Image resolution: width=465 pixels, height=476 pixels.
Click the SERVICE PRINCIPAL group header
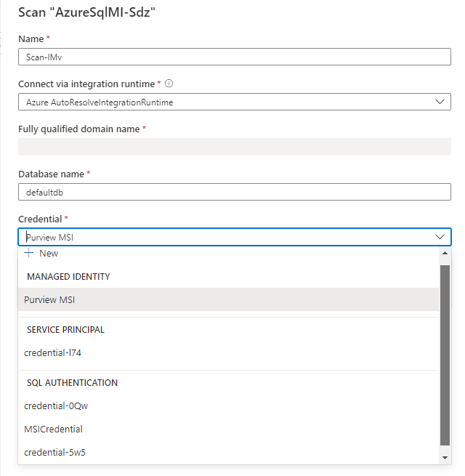65,330
